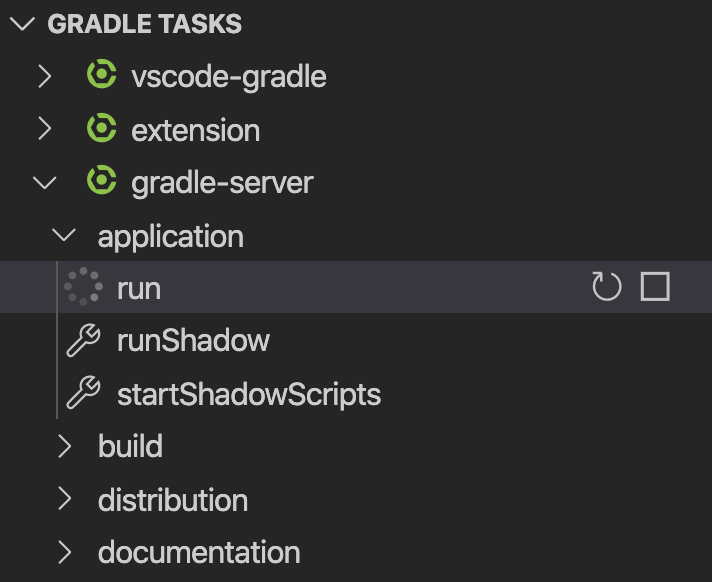Viewport: 712px width, 582px height.
Task: Select the run task label
Action: 139,289
